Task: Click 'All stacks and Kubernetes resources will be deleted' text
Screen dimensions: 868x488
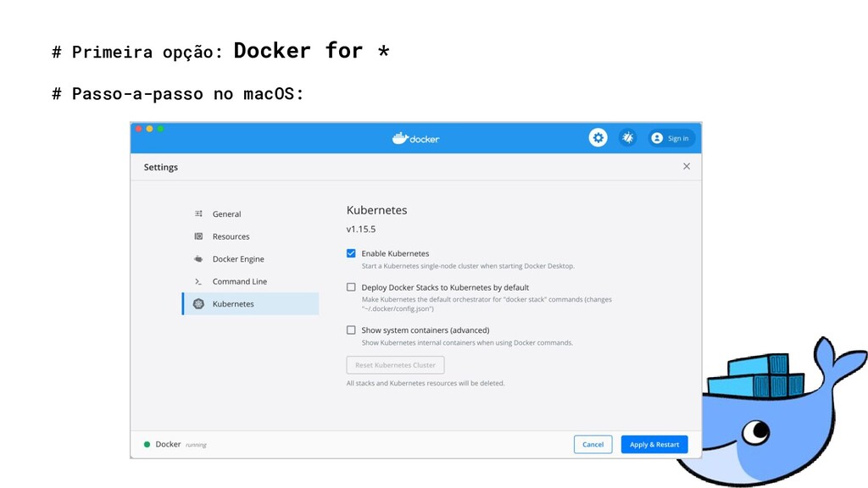Action: [x=426, y=384]
